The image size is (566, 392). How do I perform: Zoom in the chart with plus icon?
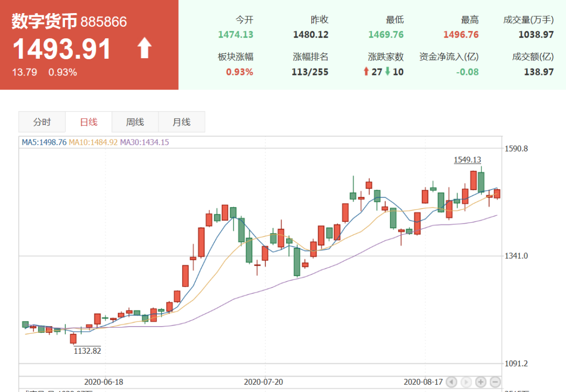tap(481, 382)
